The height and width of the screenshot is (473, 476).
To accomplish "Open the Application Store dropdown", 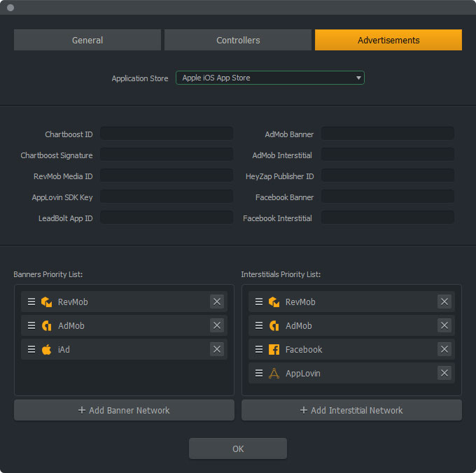I will 270,78.
